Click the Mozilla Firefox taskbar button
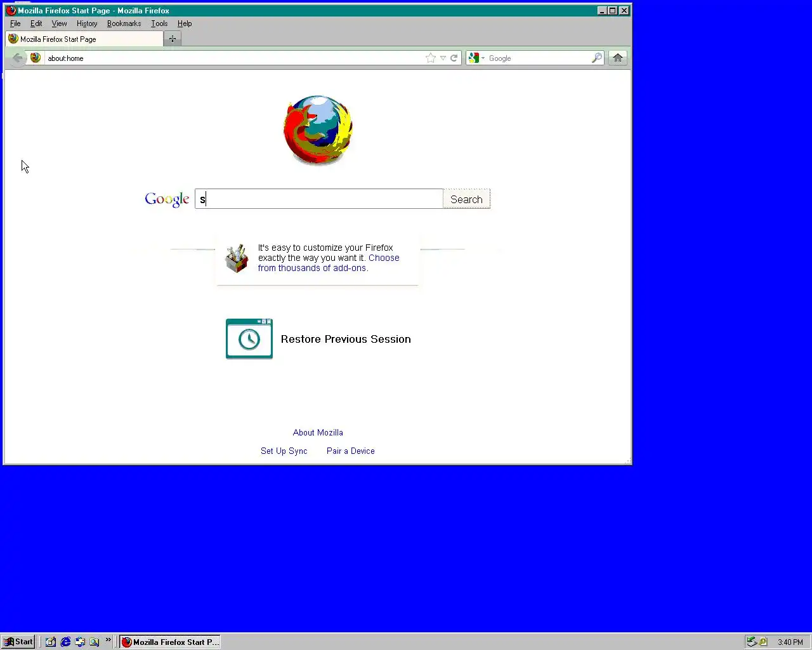 [x=170, y=642]
